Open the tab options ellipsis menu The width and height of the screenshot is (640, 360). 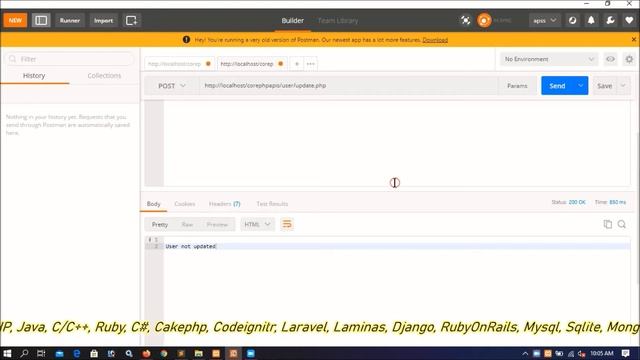(x=311, y=64)
